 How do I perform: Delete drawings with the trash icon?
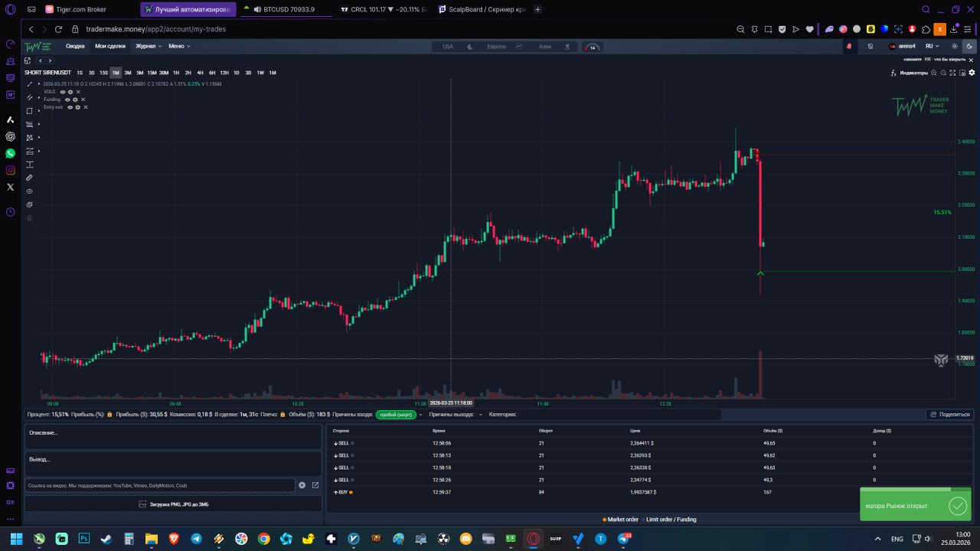[x=30, y=218]
